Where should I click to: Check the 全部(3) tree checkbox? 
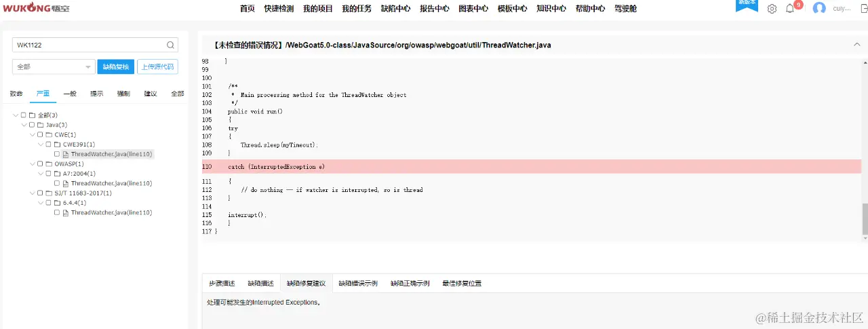[x=24, y=115]
